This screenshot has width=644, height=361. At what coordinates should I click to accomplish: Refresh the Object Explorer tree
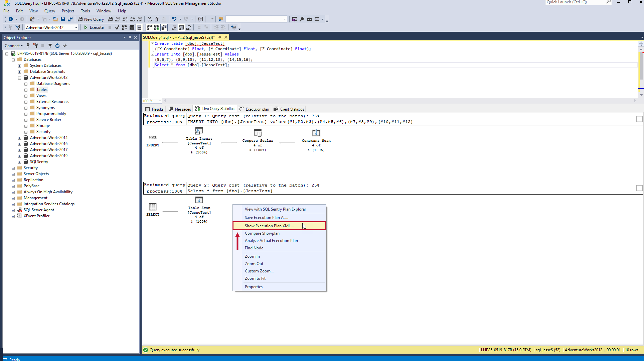tap(57, 45)
